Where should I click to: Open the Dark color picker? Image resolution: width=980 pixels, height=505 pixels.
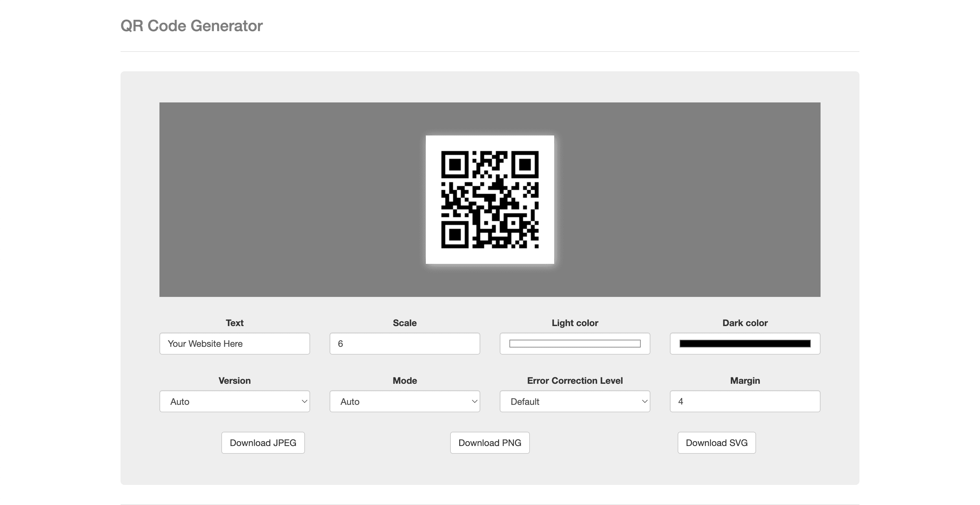[744, 343]
